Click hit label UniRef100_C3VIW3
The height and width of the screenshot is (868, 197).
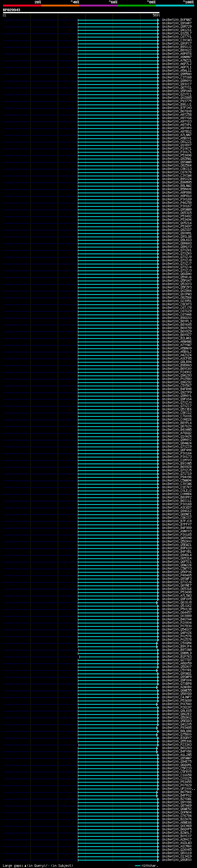[176, 40]
